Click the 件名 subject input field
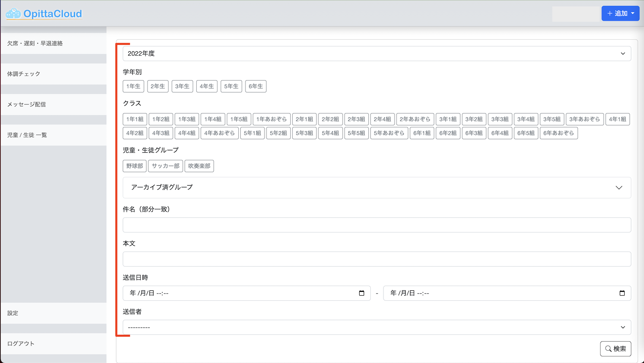The height and width of the screenshot is (363, 644). (377, 225)
